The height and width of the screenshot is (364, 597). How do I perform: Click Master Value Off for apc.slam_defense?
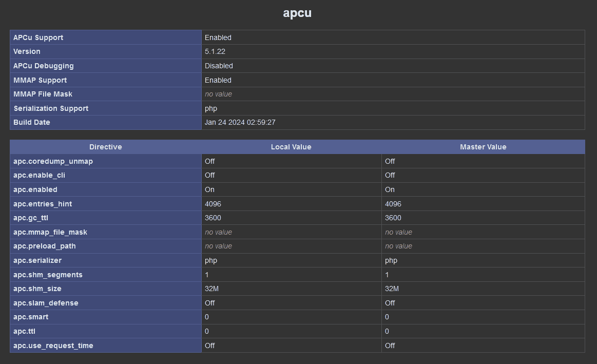pyautogui.click(x=390, y=303)
